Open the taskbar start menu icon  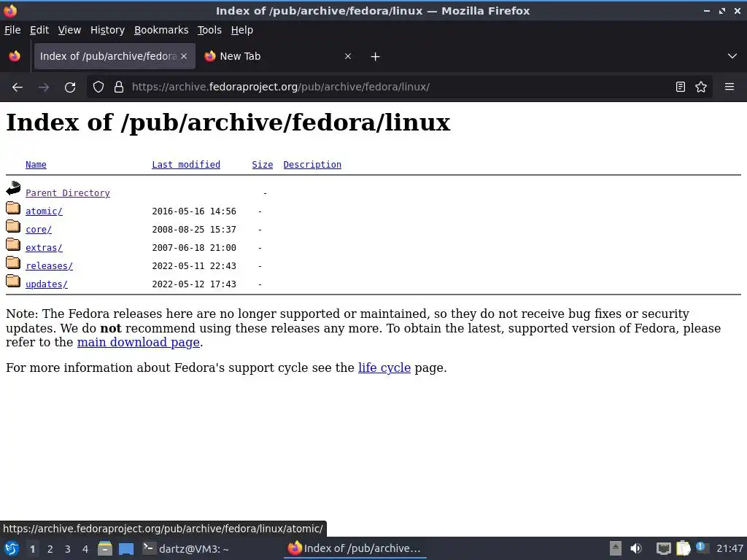[12, 548]
